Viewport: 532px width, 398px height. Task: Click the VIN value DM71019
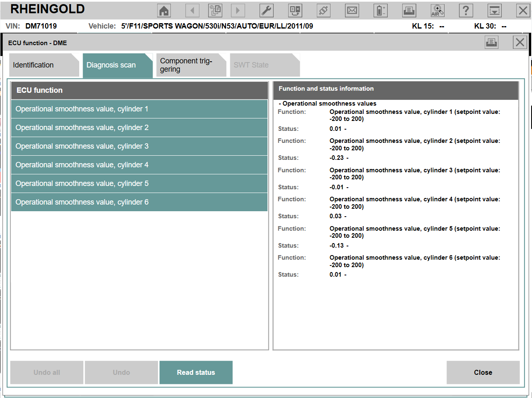tap(41, 26)
